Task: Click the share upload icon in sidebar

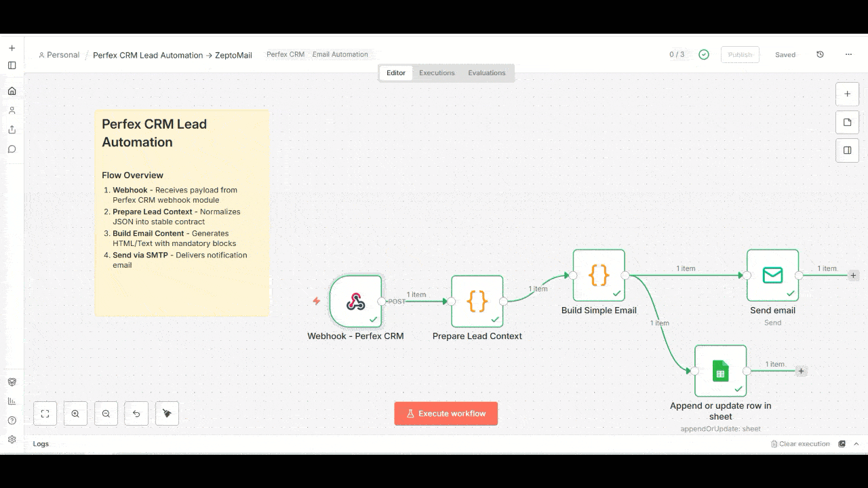Action: pos(12,129)
